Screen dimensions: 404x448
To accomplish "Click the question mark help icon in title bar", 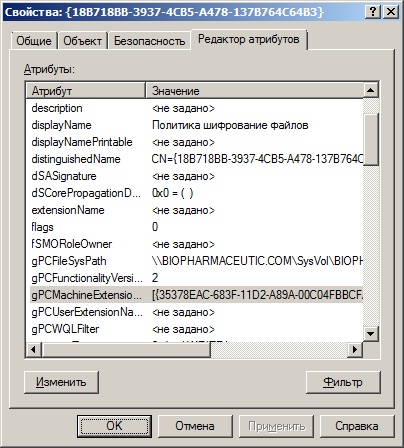I will click(373, 12).
